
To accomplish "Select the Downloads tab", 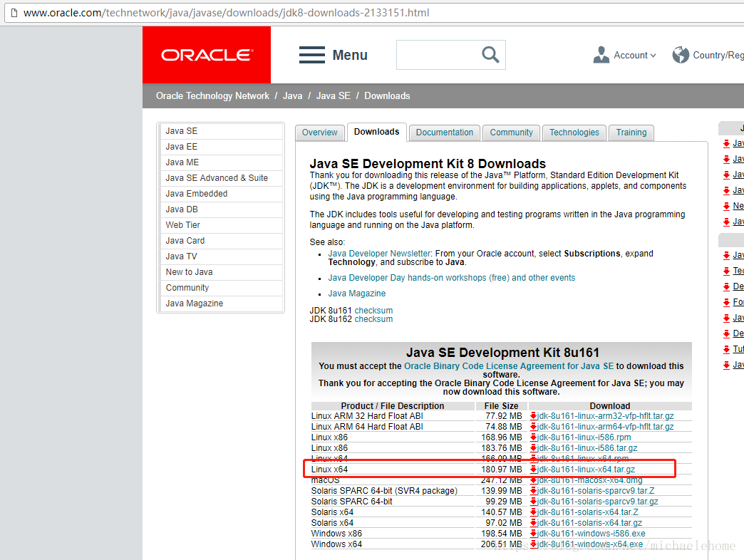I will pyautogui.click(x=377, y=132).
